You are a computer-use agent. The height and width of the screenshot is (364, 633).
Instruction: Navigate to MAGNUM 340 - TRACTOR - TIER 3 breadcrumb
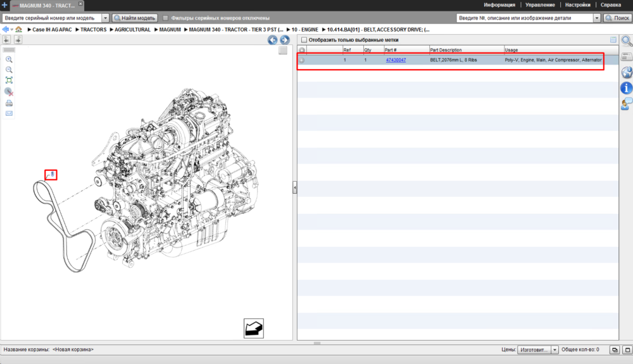(236, 30)
